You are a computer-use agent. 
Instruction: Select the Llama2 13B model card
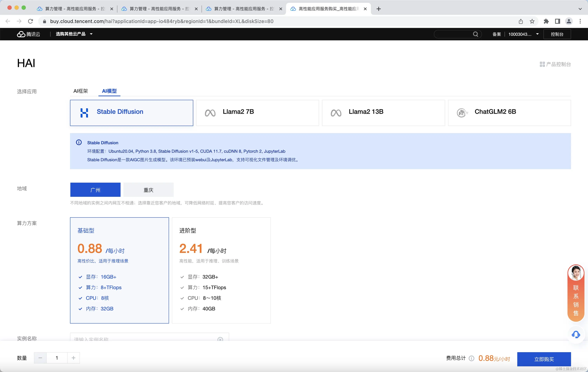pos(383,113)
